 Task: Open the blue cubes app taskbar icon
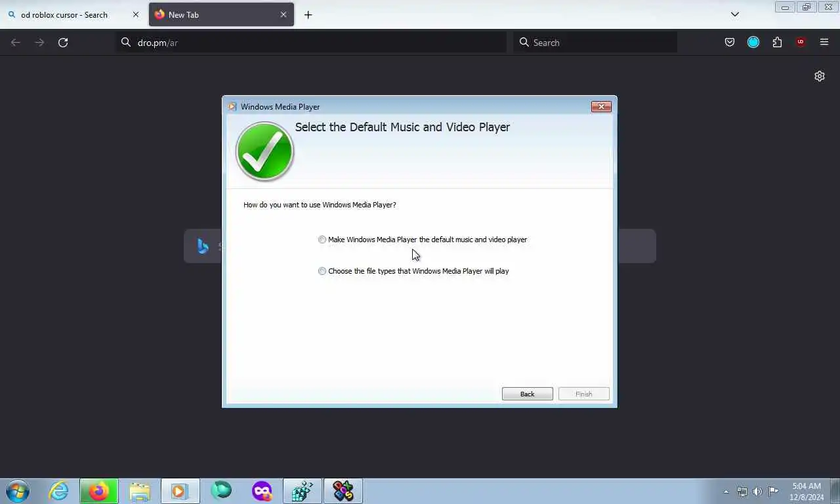click(x=303, y=491)
